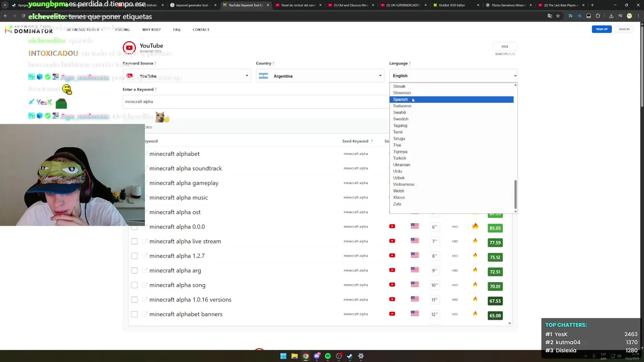644x362 pixels.
Task: Open the FAQ nav item
Action: coord(177,30)
